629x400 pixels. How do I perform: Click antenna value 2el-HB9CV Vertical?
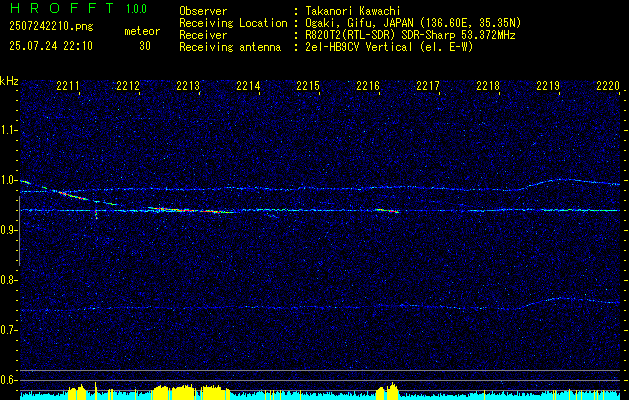pyautogui.click(x=389, y=47)
